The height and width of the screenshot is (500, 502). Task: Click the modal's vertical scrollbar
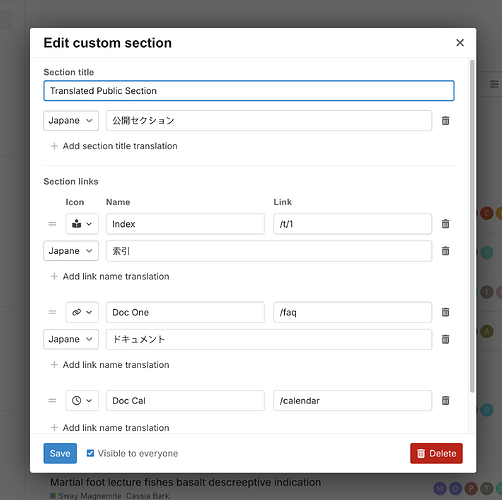[472, 227]
